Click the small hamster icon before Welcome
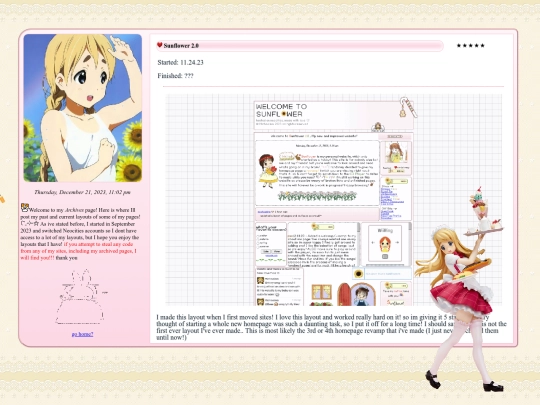Screen dimensions: 540x405 click(24, 207)
